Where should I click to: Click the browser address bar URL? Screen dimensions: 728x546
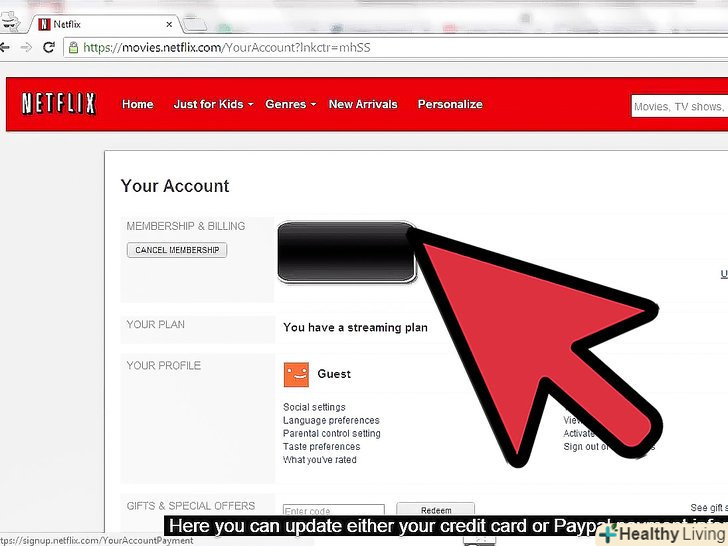(227, 47)
